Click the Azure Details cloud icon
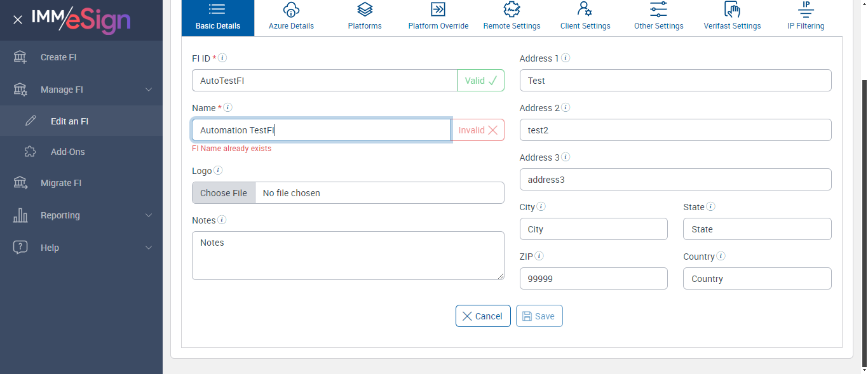Image resolution: width=868 pixels, height=374 pixels. (x=291, y=10)
